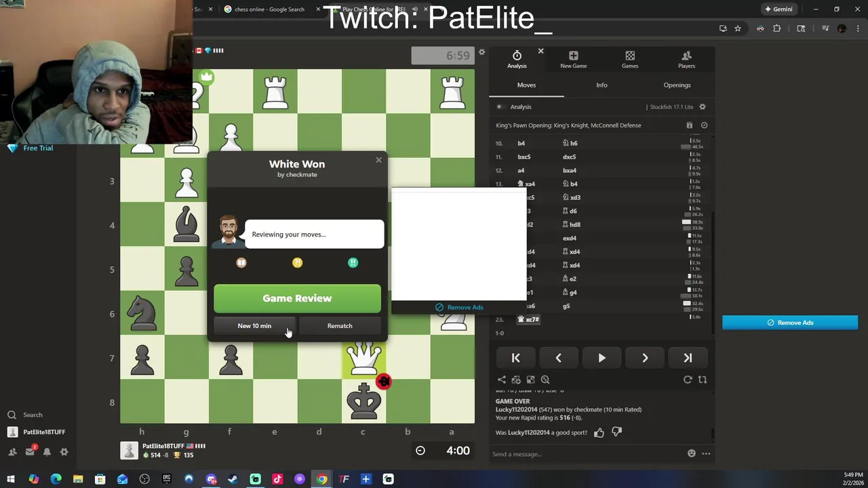Toggle the Analysis engine switch

499,106
